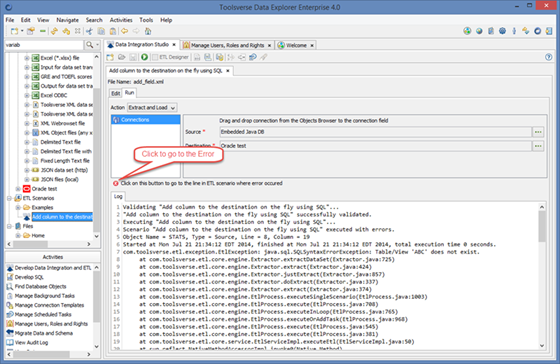Click the Copy icon in the main toolbar
This screenshot has width=560, height=364.
click(x=101, y=31)
